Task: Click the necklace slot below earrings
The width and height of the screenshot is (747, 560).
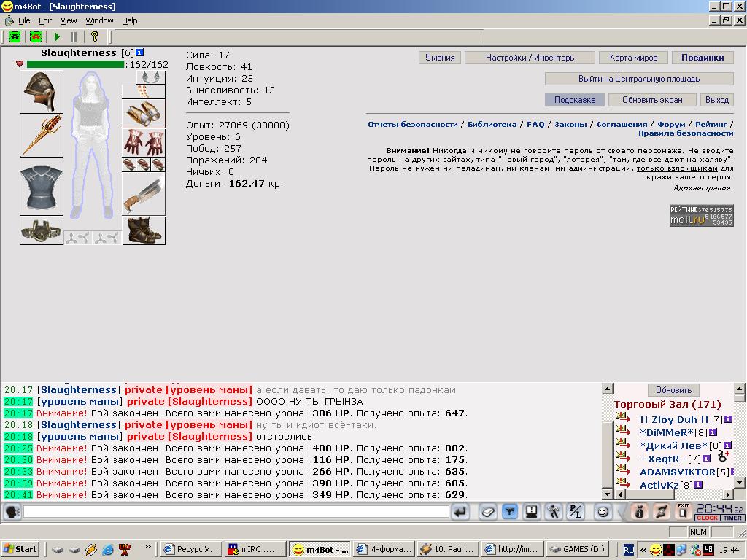Action: point(144,91)
